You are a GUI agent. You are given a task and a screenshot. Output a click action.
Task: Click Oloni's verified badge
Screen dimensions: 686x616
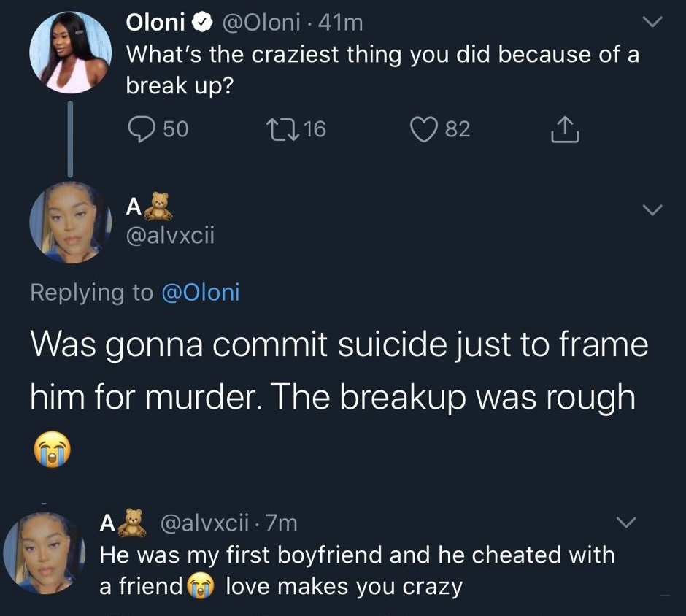point(201,23)
